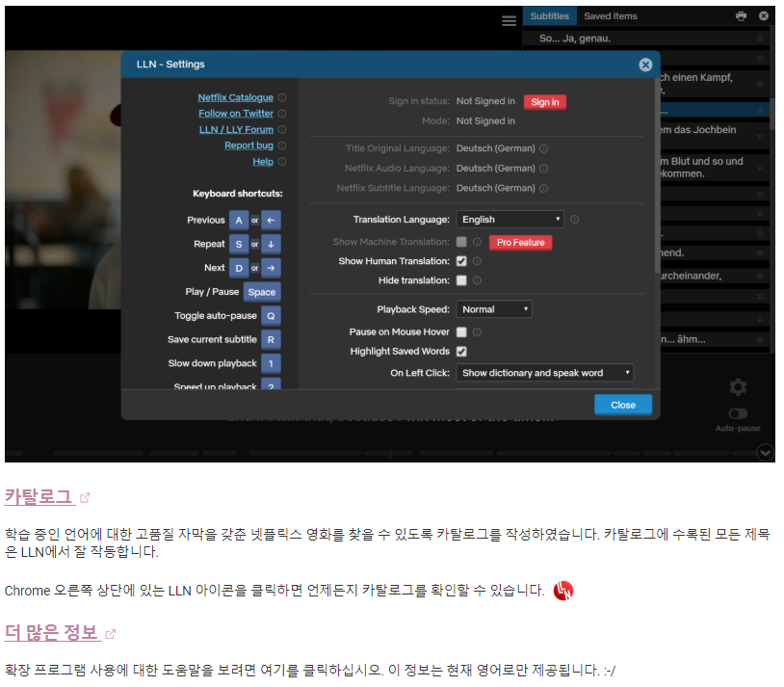Star the 'das Jochbein' subtitle line
Screen dimensions: 784x687
pyautogui.click(x=760, y=136)
